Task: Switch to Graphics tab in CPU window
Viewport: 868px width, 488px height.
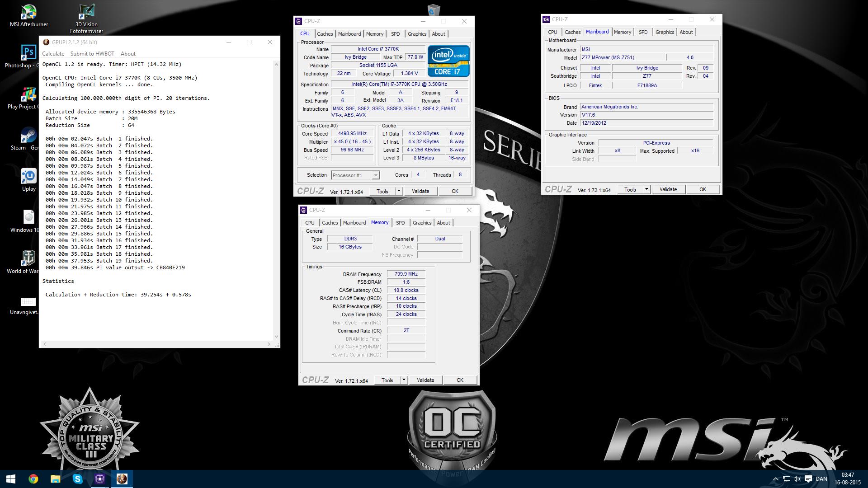Action: click(x=417, y=34)
